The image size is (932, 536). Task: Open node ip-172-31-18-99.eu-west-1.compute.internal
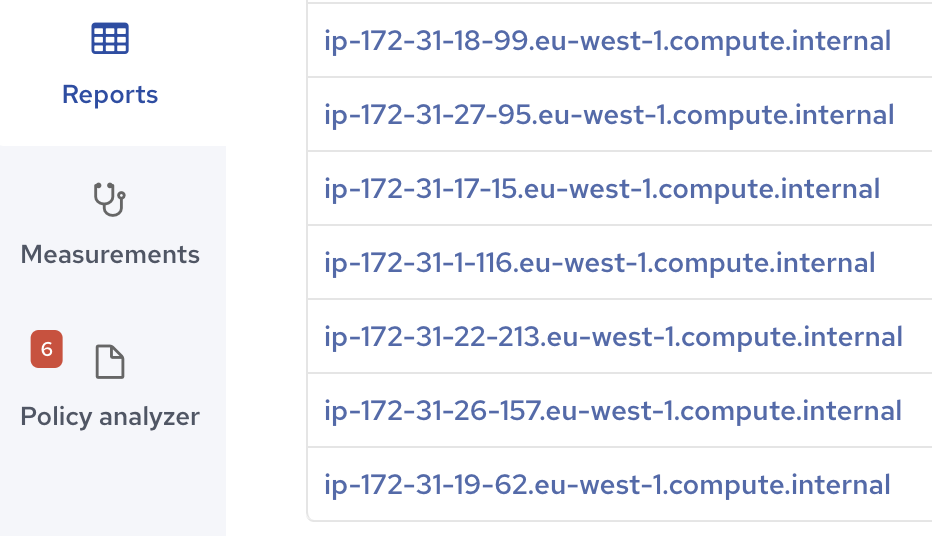pos(607,41)
